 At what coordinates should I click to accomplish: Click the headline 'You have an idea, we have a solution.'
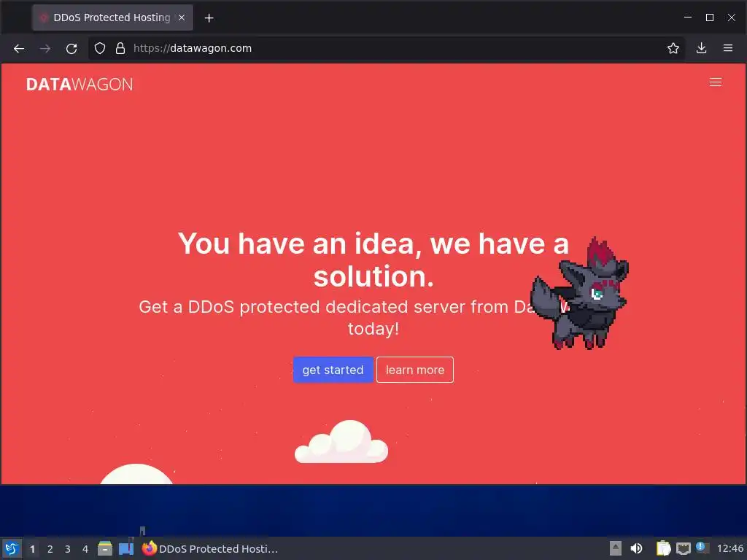[373, 260]
